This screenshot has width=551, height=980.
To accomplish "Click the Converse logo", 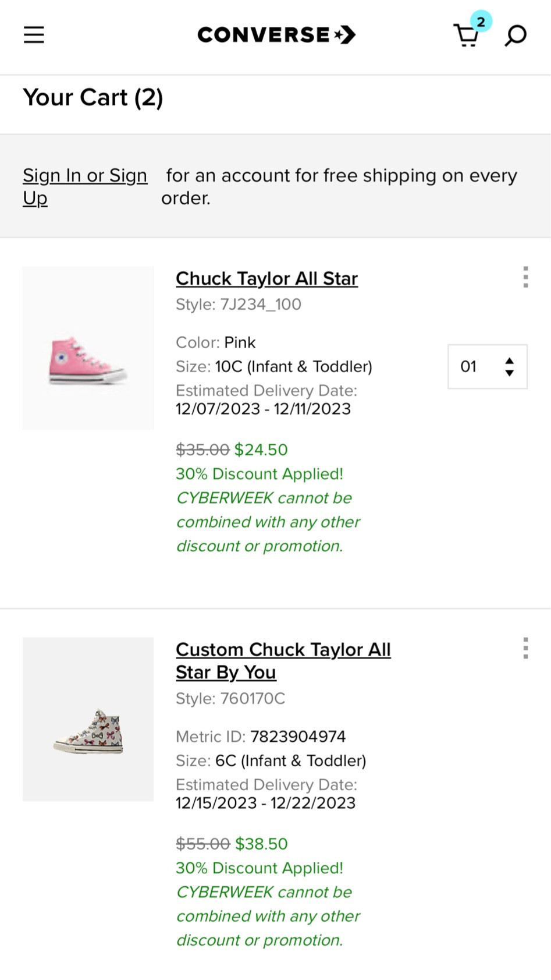I will tap(276, 35).
